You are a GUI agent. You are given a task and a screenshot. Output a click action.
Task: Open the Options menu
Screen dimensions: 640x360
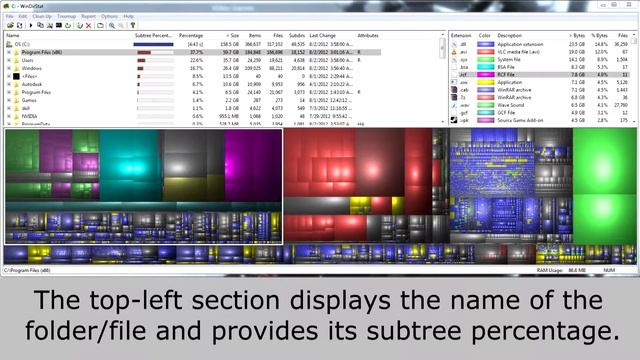pyautogui.click(x=109, y=16)
